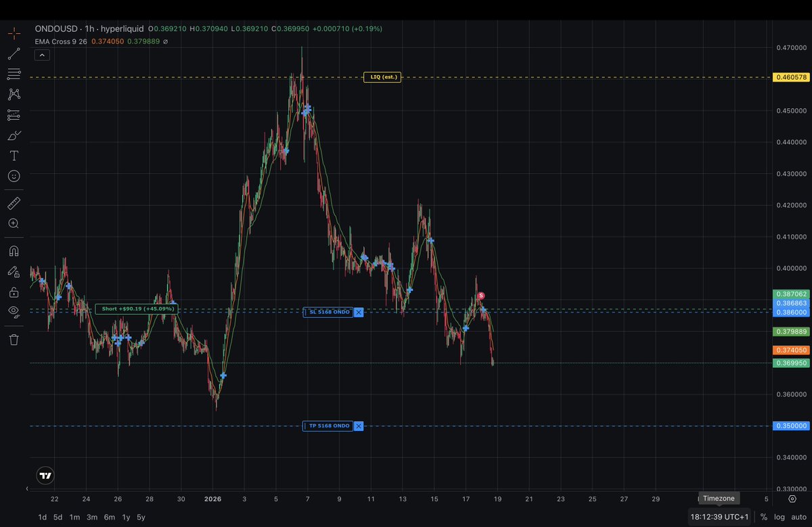Click the 0.386000 stop-loss price label
Screen dimensions: 812x527
[790, 313]
